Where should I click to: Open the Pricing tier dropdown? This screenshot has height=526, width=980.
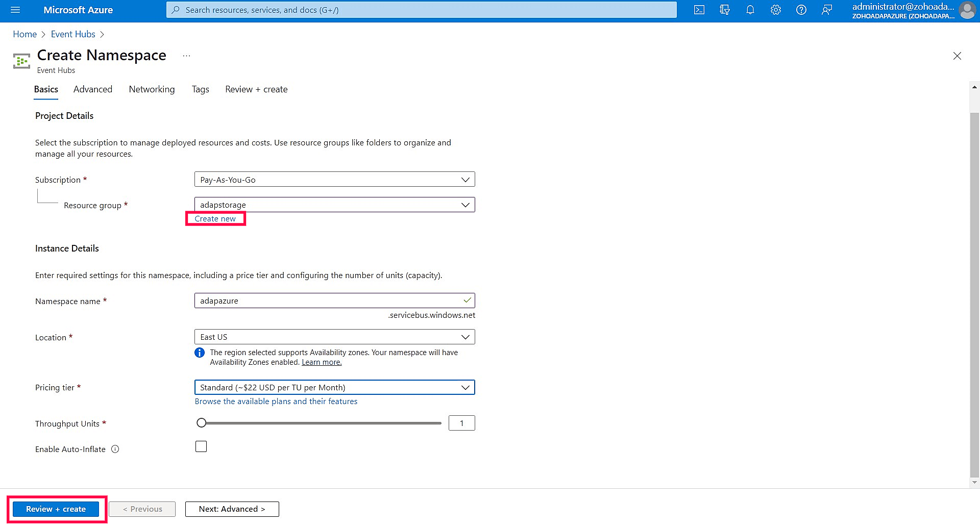tap(334, 387)
